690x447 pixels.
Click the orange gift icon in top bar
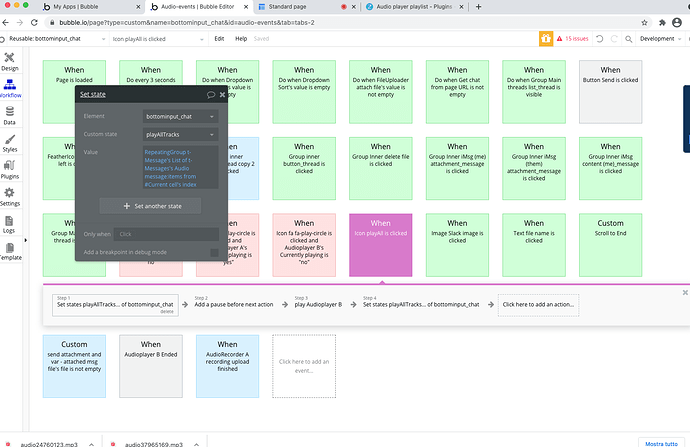pyautogui.click(x=546, y=38)
